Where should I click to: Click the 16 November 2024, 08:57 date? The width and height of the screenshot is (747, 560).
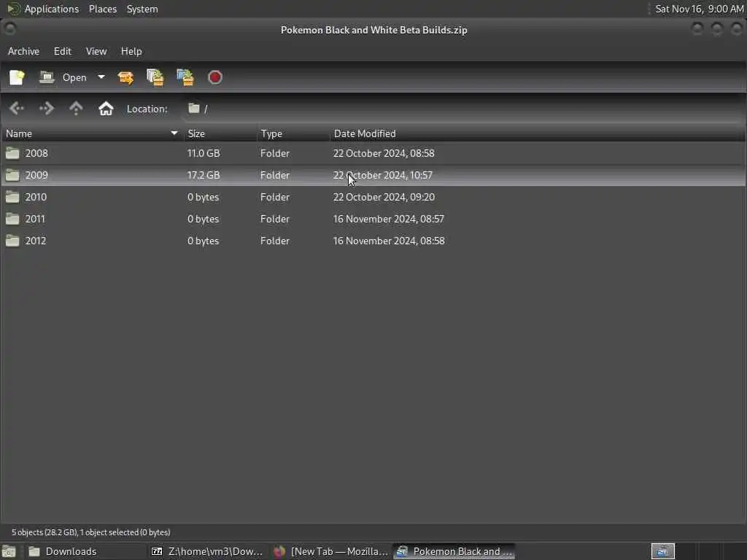click(389, 219)
